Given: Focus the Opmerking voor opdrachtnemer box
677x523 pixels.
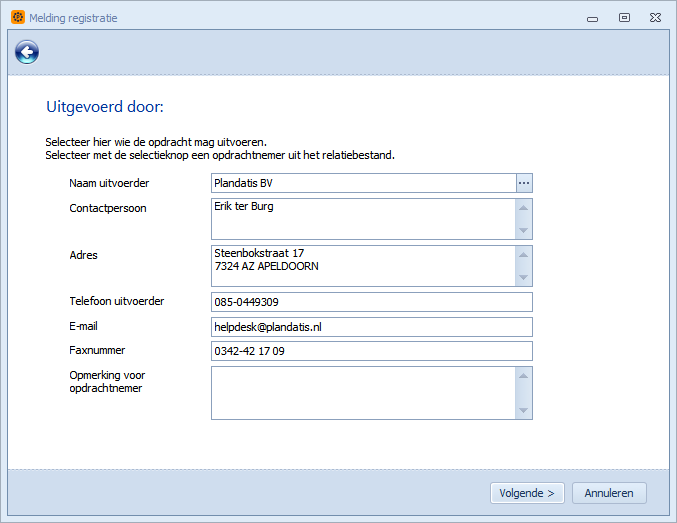Looking at the screenshot, I should (364, 393).
